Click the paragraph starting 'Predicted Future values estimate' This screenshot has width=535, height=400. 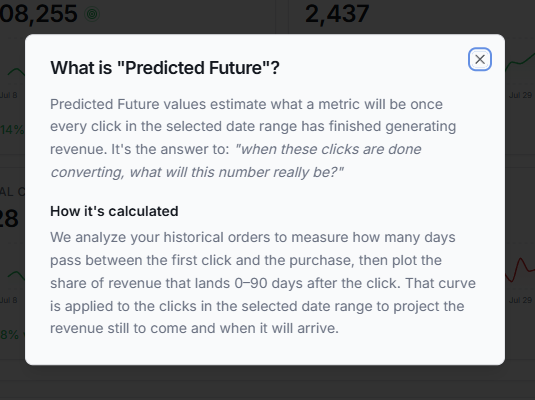[x=253, y=138]
